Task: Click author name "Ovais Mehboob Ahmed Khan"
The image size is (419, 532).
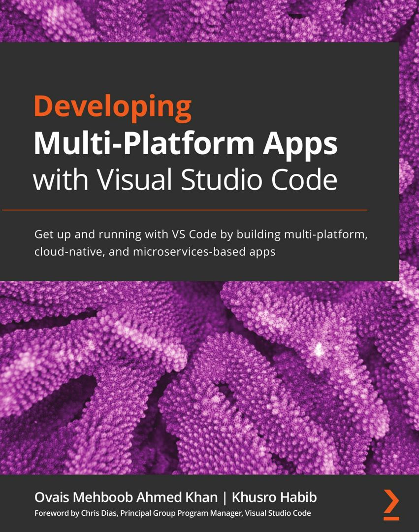Action: (x=126, y=497)
